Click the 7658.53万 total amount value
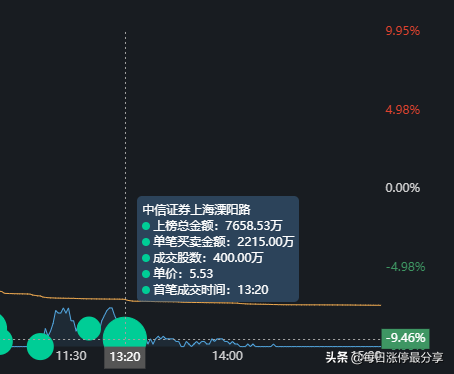Viewport: 454px width, 374px height. pos(254,226)
